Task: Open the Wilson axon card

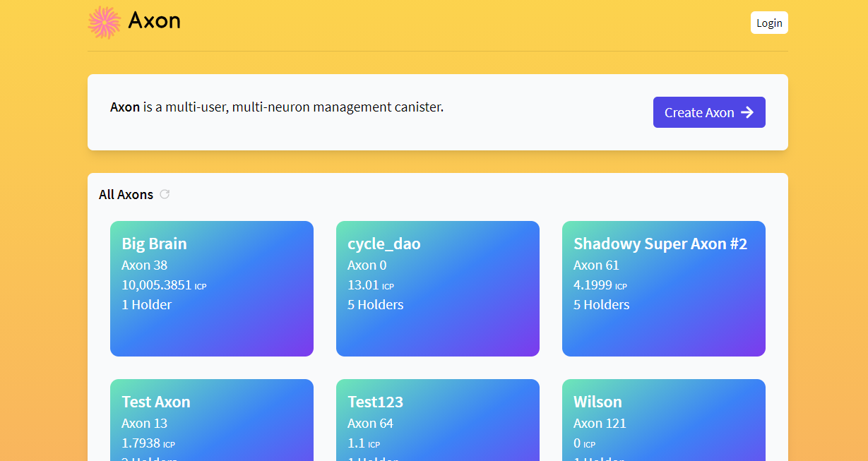Action: point(664,420)
